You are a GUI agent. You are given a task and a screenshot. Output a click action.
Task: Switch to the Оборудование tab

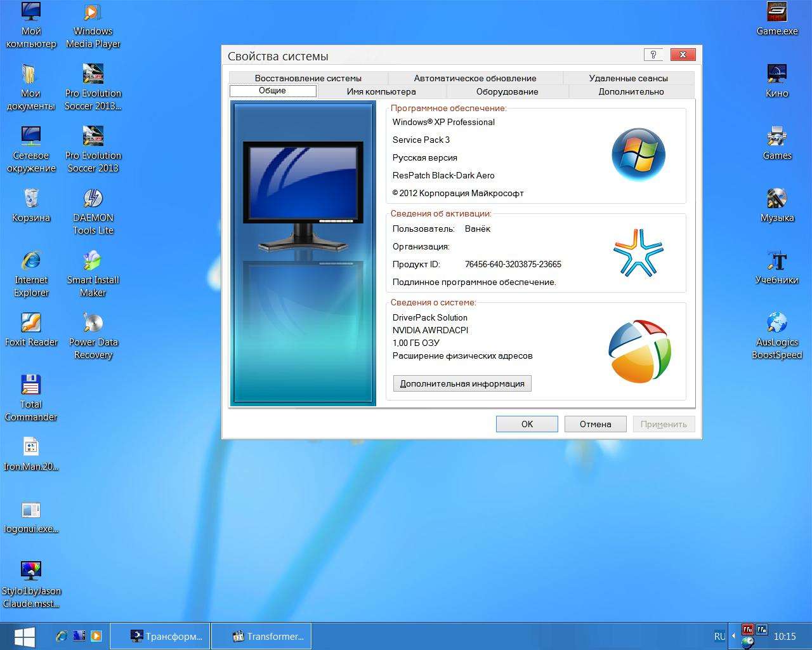(507, 91)
